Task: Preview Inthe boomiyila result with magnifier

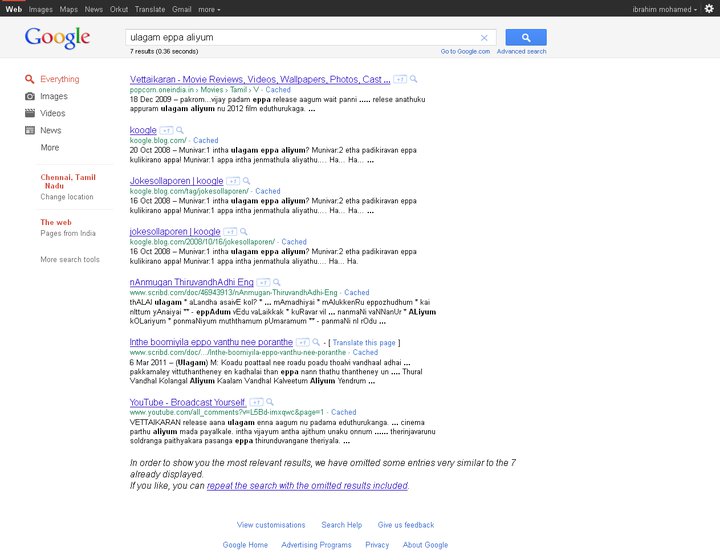Action: (316, 342)
